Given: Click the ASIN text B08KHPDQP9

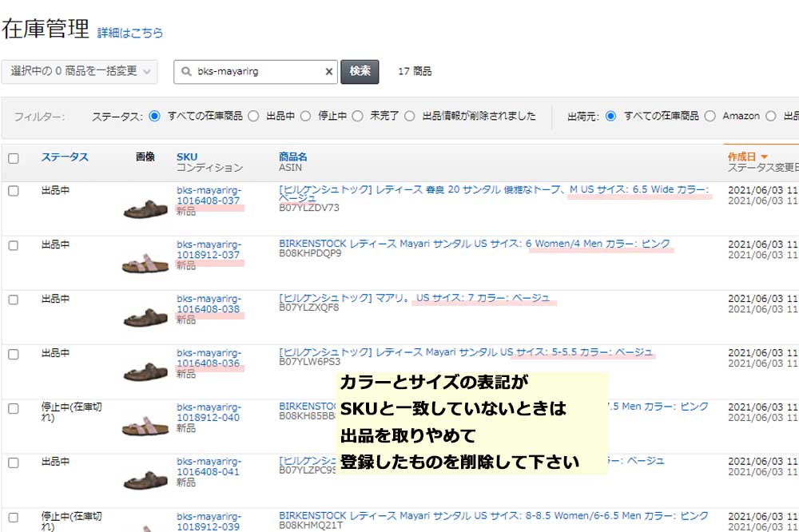Looking at the screenshot, I should click(310, 253).
